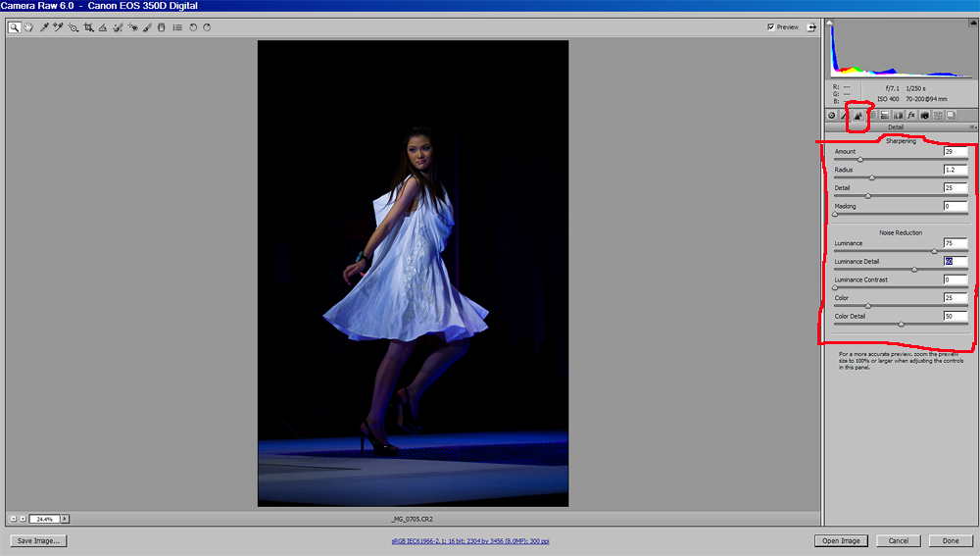
Task: Select the White Balance eyedropper tool
Action: (x=44, y=27)
